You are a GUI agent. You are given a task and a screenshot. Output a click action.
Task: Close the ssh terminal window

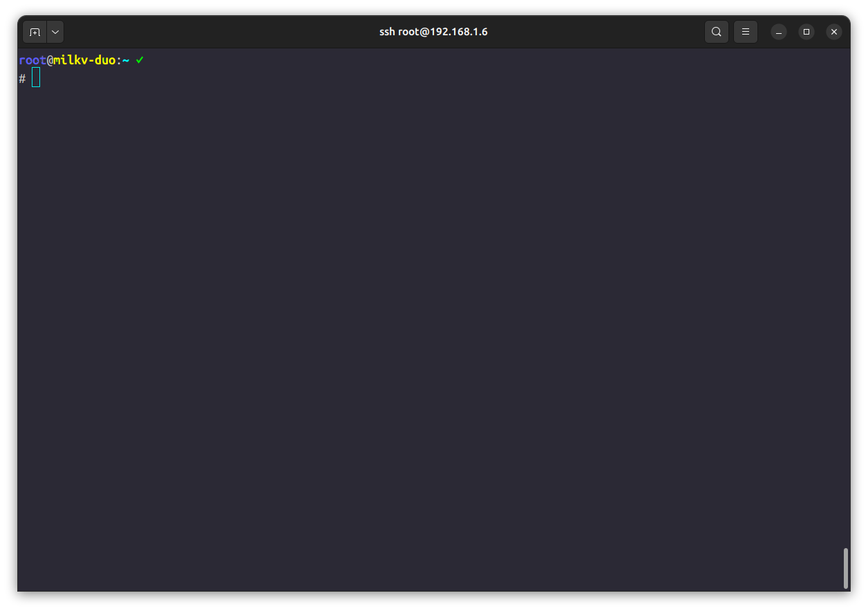[834, 32]
